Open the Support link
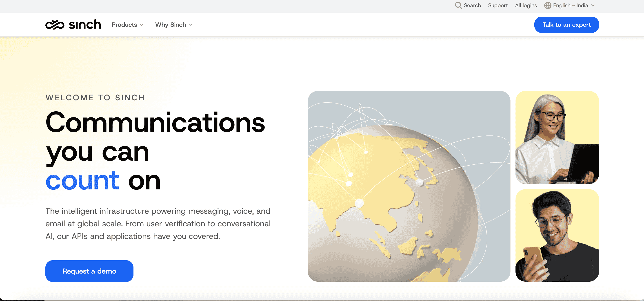This screenshot has width=644, height=301. pos(498,5)
